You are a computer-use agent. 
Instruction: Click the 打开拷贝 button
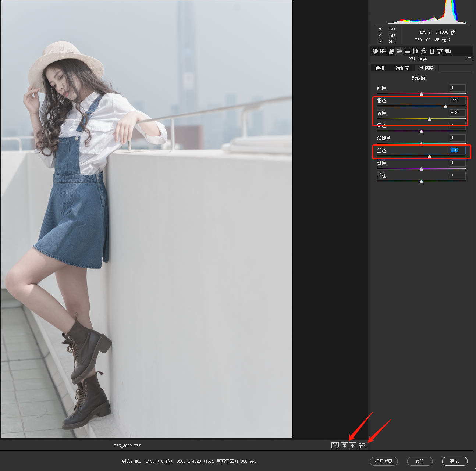click(x=383, y=461)
